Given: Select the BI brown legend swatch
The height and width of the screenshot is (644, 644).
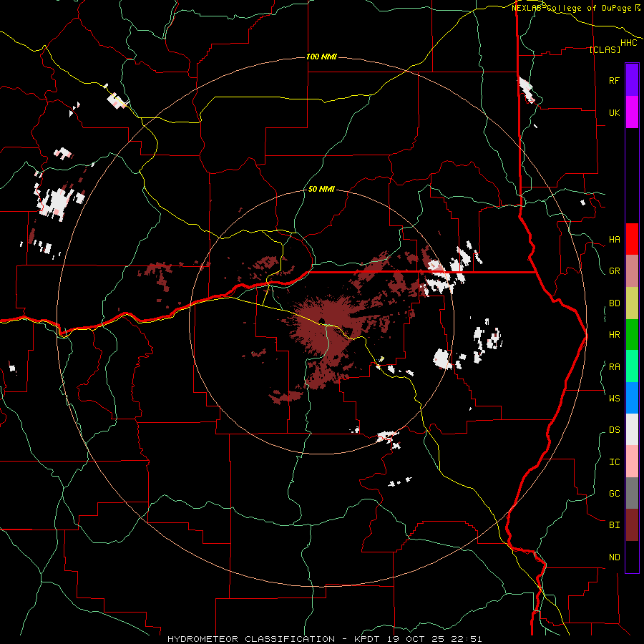Looking at the screenshot, I should 632,525.
